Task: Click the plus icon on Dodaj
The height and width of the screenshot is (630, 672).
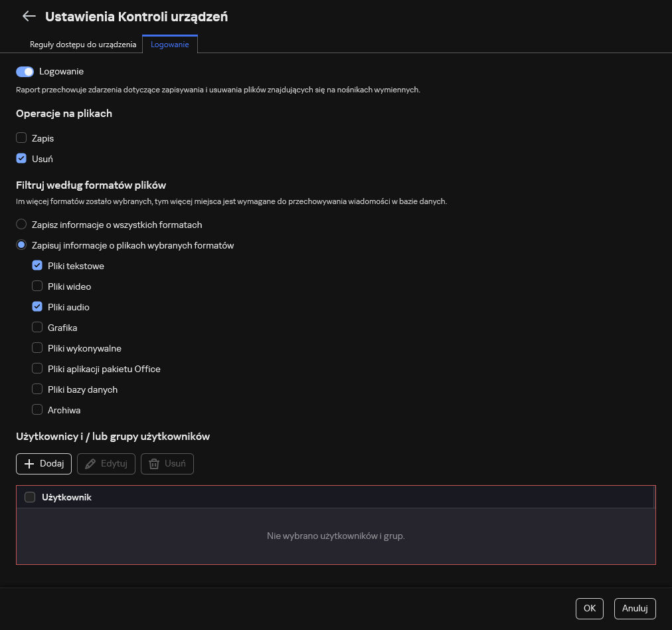Action: (29, 464)
